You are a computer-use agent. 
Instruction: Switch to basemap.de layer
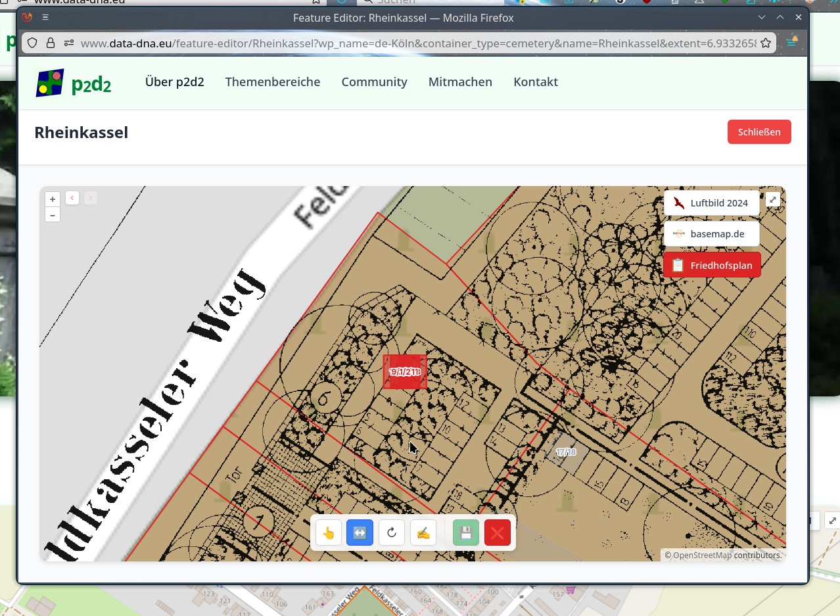711,234
